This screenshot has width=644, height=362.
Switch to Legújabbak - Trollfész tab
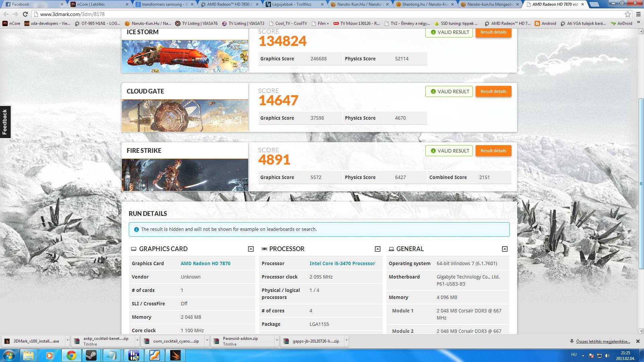click(294, 4)
